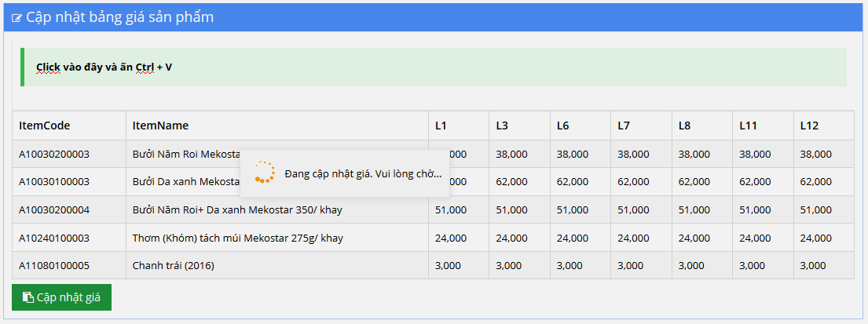Image resolution: width=868 pixels, height=324 pixels.
Task: Click item code A11080100005
Action: pos(54,266)
